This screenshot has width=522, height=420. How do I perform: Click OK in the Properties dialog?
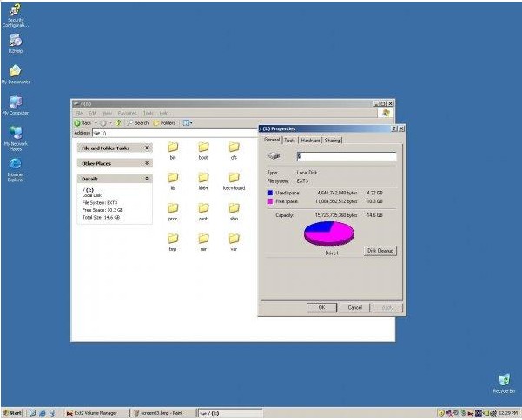coord(321,307)
